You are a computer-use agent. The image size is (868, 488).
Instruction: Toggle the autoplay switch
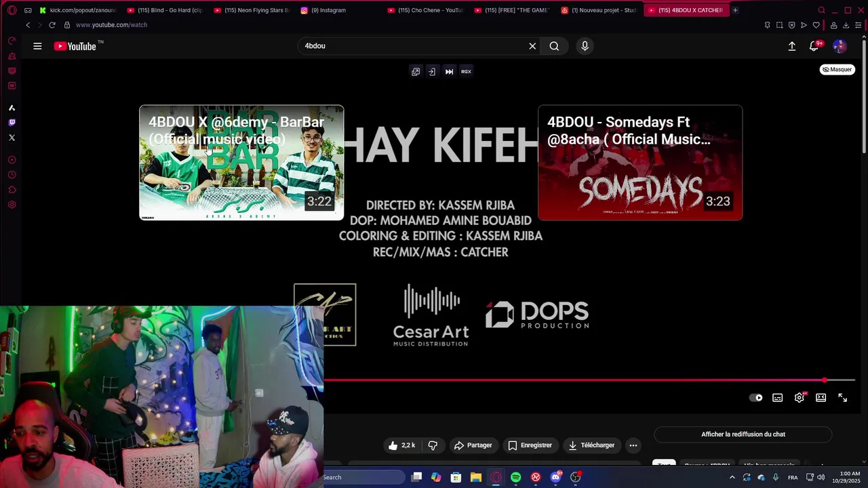[x=755, y=398]
